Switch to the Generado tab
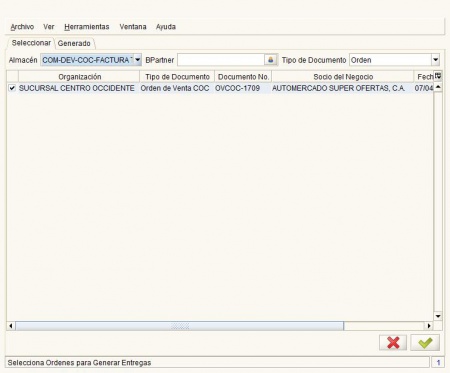Screen dimensions: 450x373 coord(74,43)
